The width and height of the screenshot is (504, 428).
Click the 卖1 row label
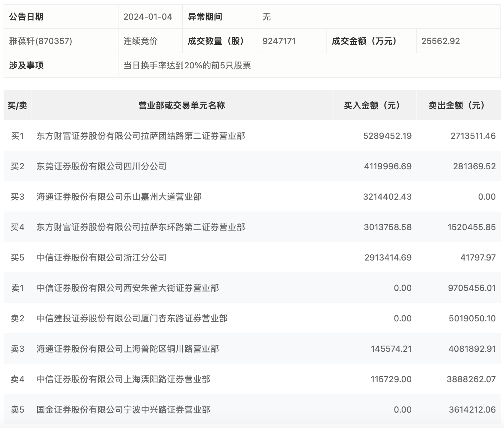[18, 288]
